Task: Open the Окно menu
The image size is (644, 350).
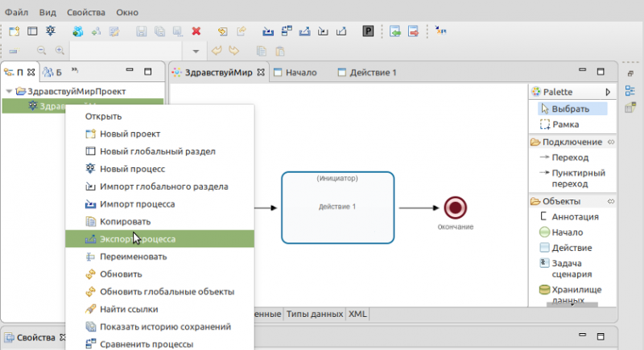Action: [127, 12]
